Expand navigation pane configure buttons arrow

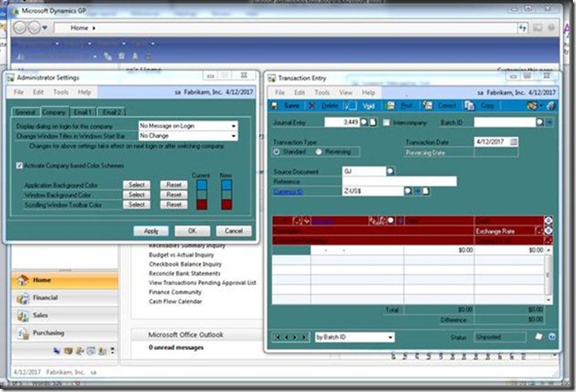(x=112, y=351)
